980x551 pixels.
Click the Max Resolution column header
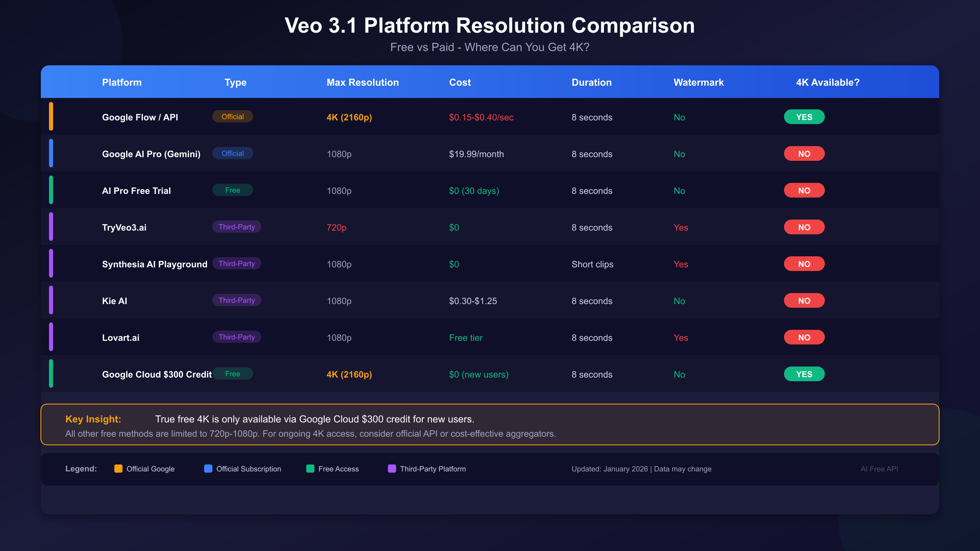click(x=363, y=82)
